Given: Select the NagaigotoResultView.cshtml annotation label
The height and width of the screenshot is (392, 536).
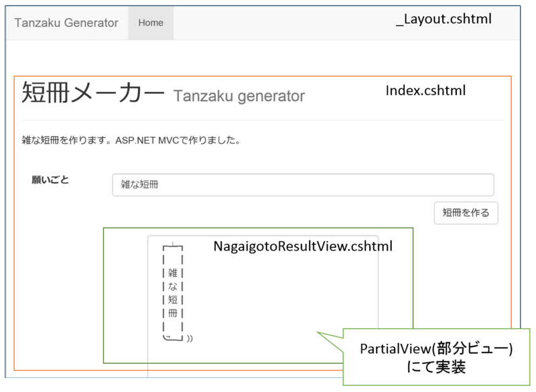Looking at the screenshot, I should pos(302,247).
